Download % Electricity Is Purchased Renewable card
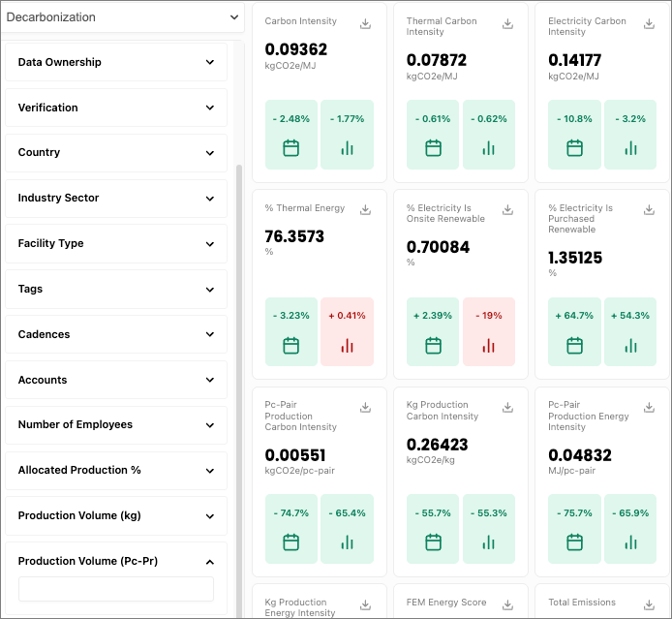672x619 pixels. point(649,209)
